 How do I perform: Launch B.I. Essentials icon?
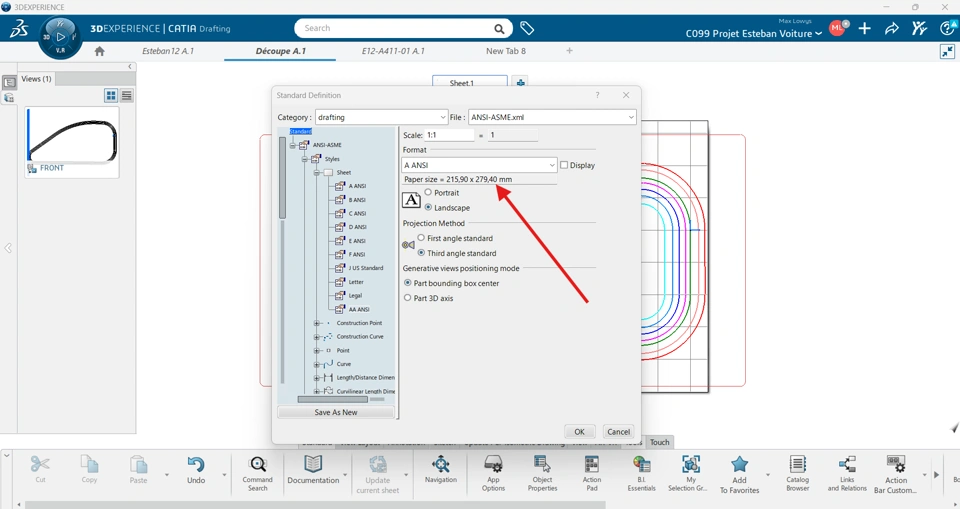point(642,464)
